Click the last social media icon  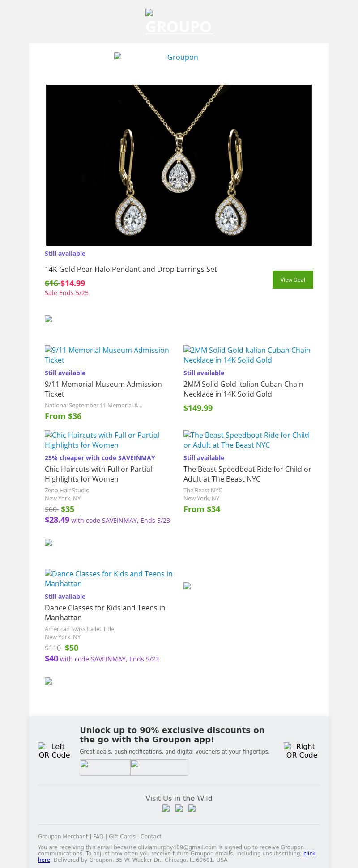pyautogui.click(x=192, y=808)
